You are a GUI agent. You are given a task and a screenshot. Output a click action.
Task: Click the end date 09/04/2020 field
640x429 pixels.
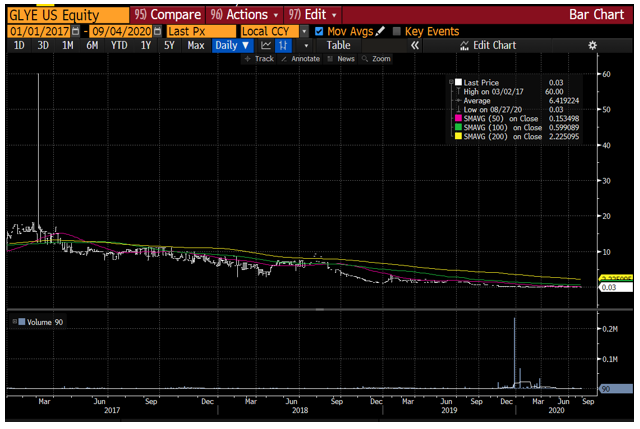point(122,31)
